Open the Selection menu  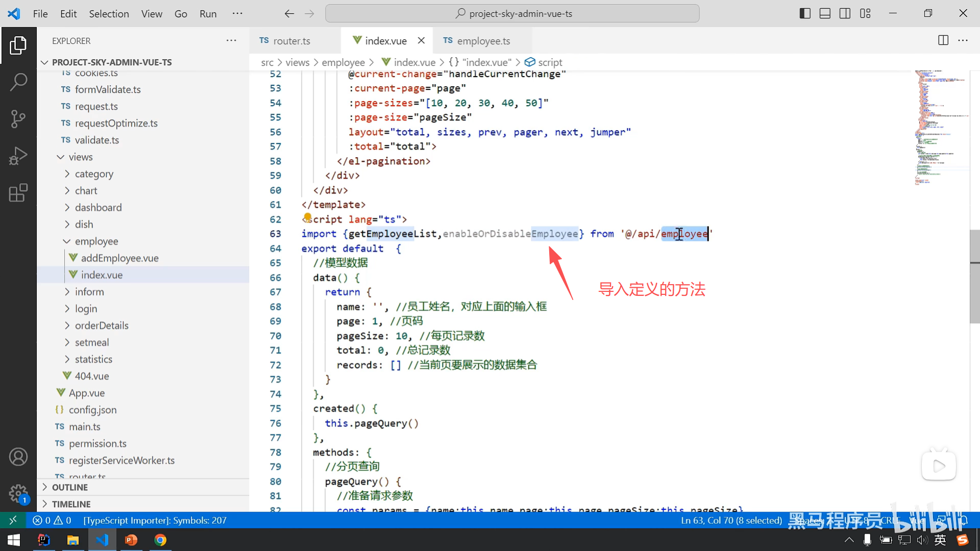(109, 14)
